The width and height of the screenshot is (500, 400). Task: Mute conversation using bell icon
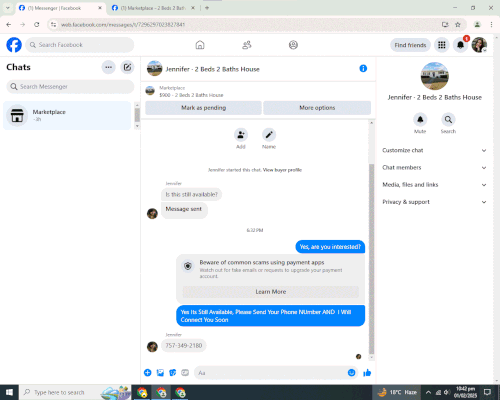coord(420,119)
